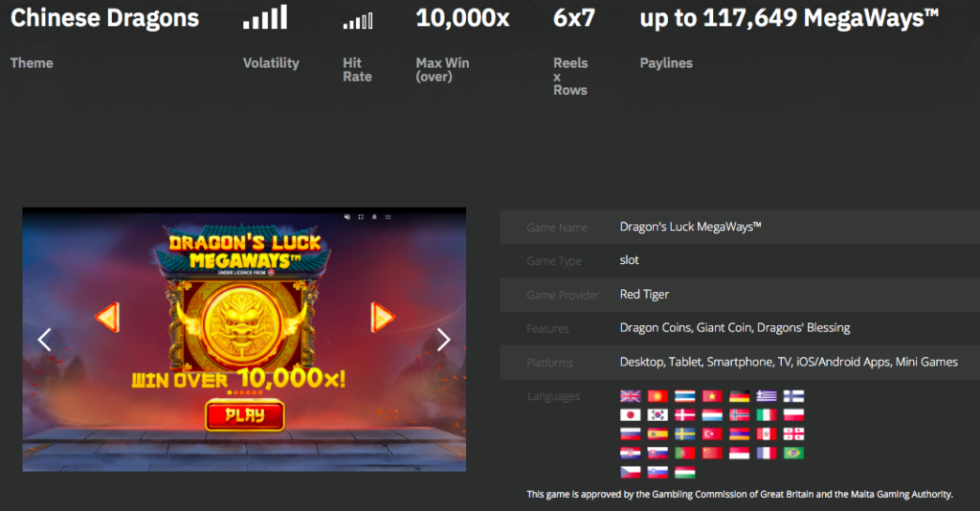
Task: Click the 'WIN OVER 10,000x!' banner text
Action: 238,378
